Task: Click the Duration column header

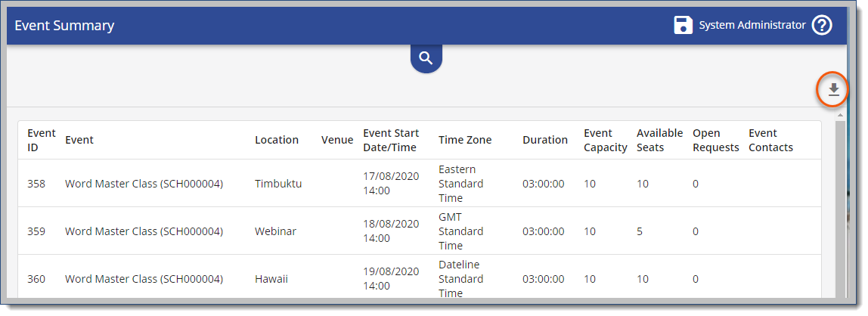Action: coord(545,141)
